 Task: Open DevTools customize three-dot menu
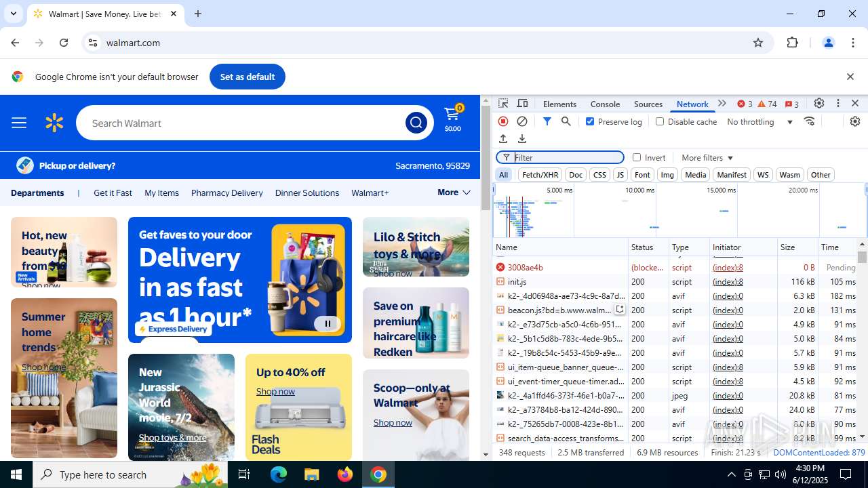(x=838, y=104)
